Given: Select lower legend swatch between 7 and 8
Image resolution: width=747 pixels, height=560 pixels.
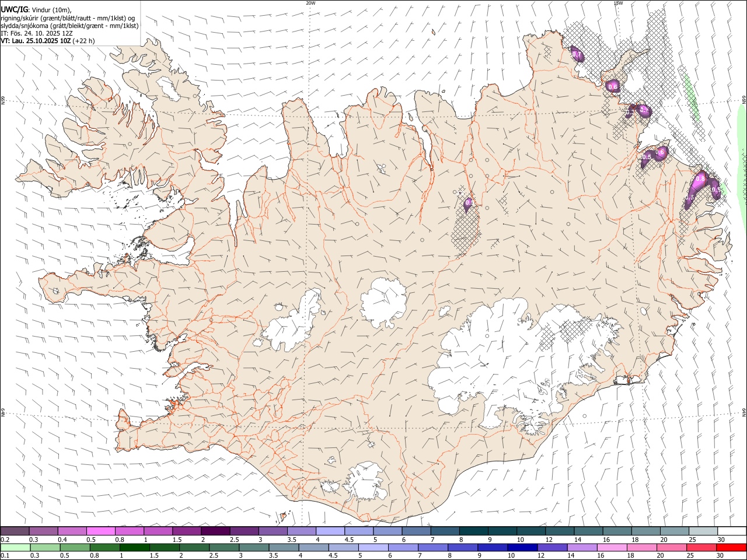Looking at the screenshot, I should click(x=432, y=547).
